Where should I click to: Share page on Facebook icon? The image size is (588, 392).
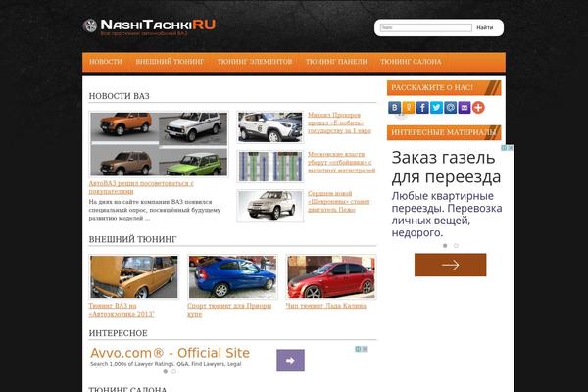click(422, 107)
